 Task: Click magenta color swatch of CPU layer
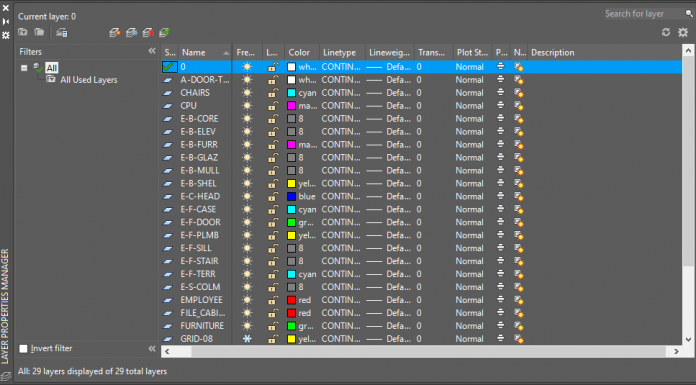(291, 106)
